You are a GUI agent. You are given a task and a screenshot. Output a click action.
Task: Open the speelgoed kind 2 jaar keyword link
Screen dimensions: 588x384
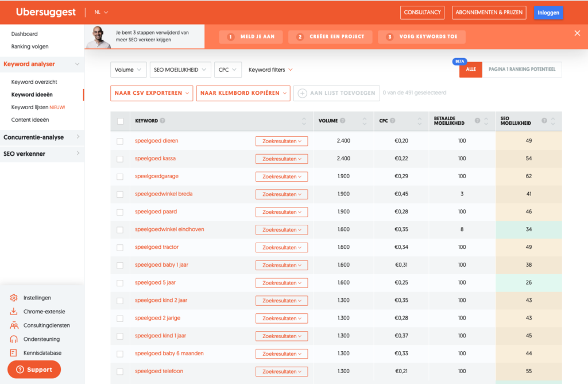[x=161, y=300]
